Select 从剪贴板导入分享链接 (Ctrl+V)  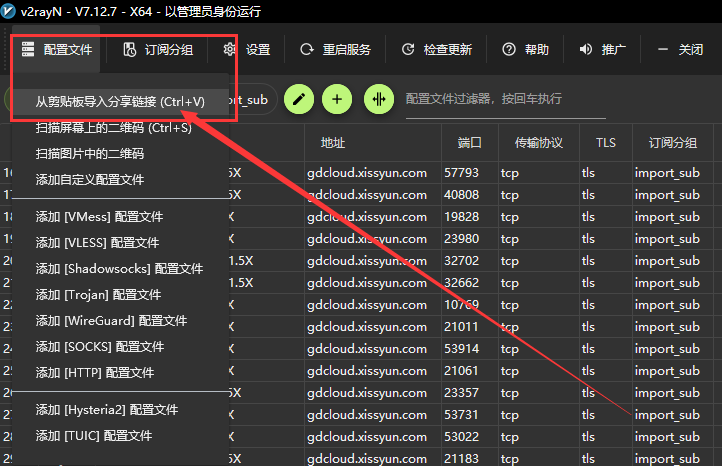tap(120, 101)
